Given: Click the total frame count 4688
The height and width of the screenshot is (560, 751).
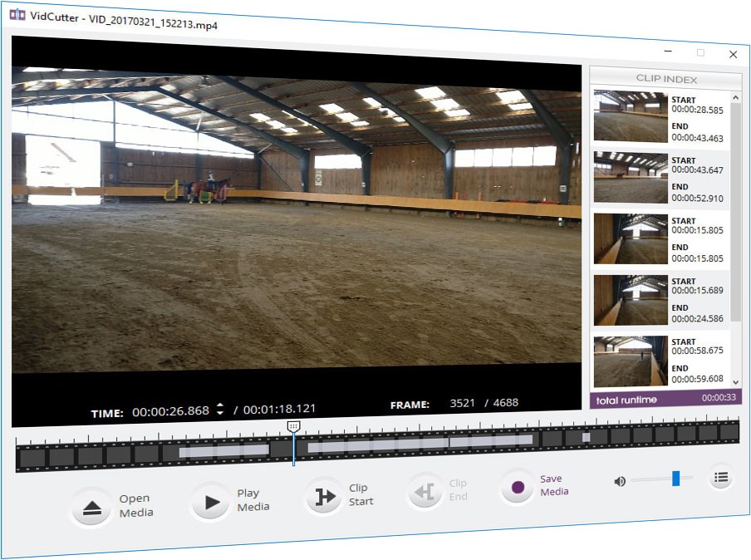Looking at the screenshot, I should [506, 402].
